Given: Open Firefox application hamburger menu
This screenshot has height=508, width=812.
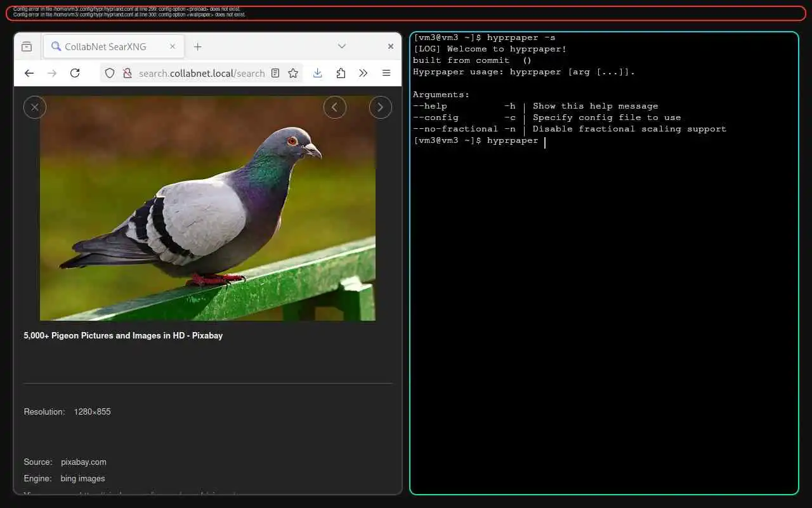Looking at the screenshot, I should (386, 73).
